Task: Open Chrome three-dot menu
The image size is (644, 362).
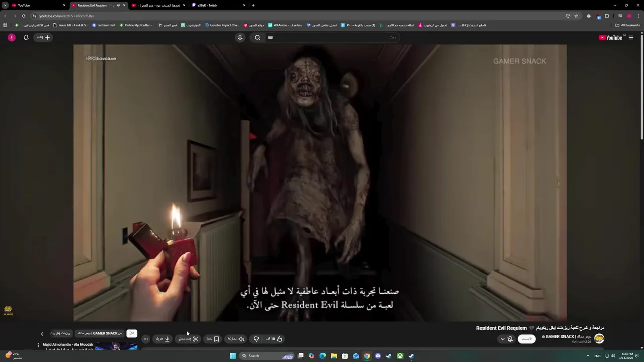Action: [638, 16]
